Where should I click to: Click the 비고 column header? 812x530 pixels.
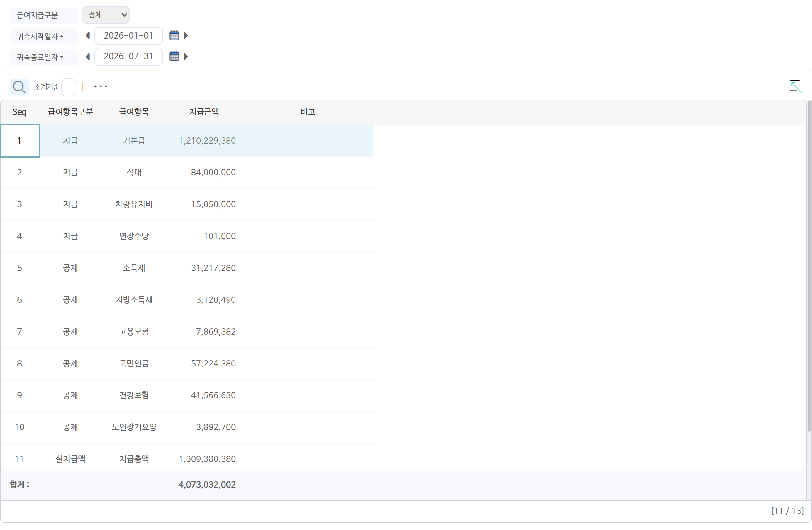pyautogui.click(x=308, y=112)
